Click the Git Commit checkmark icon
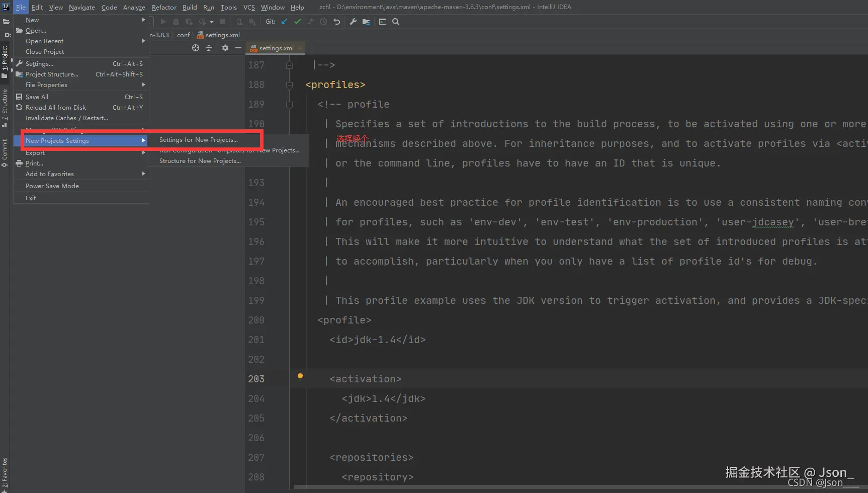Screen dimensions: 868x493 (297, 22)
